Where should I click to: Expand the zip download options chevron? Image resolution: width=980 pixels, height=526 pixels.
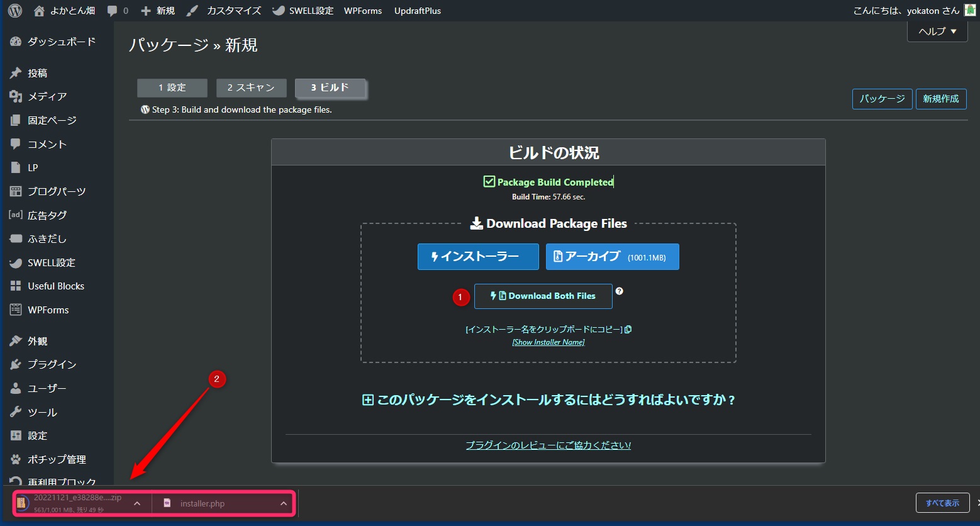coord(137,503)
